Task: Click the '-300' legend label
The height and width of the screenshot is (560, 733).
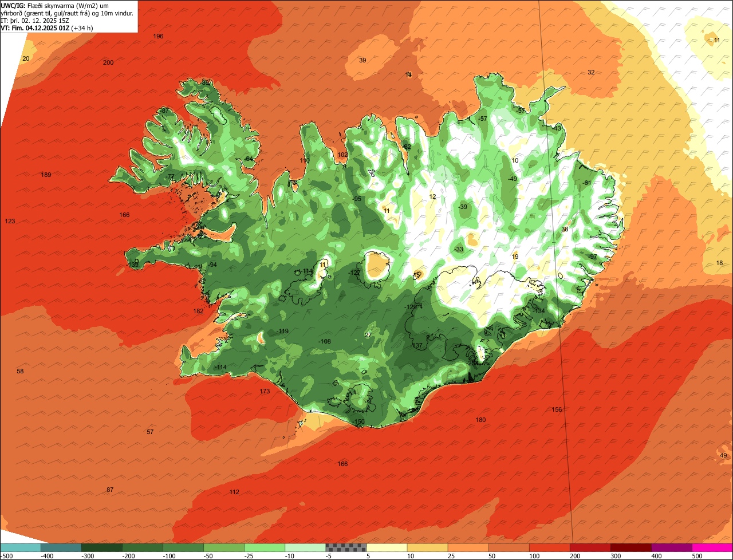Action: coord(88,556)
